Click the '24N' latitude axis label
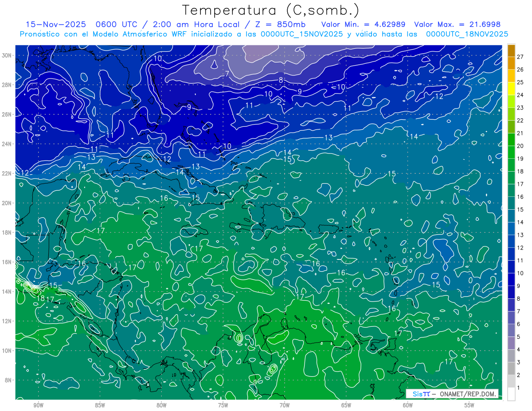This screenshot has height=411, width=532. [x=7, y=144]
